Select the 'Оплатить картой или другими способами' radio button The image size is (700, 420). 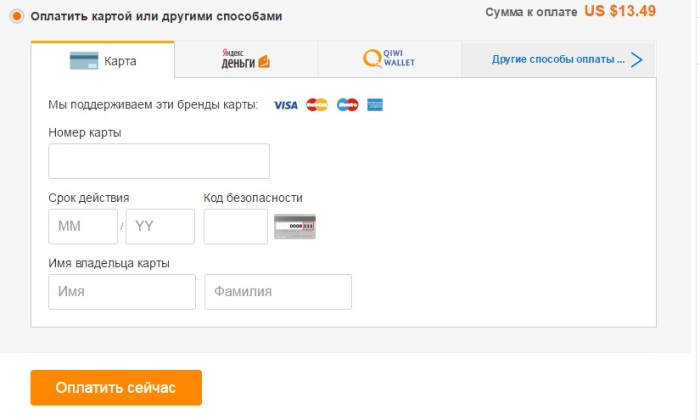coord(17,17)
